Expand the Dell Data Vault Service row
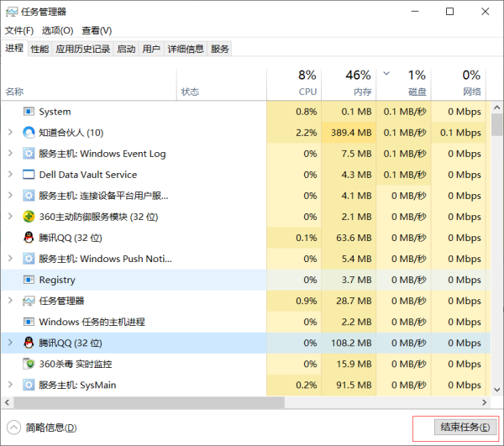504x446 pixels. 10,175
